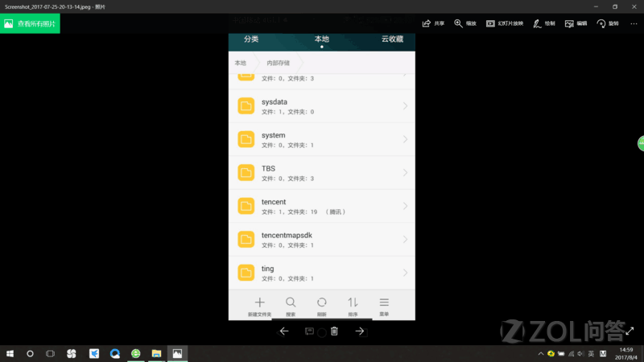The image size is (644, 362).
Task: Click the volume speaker tray icon
Action: tap(580, 353)
